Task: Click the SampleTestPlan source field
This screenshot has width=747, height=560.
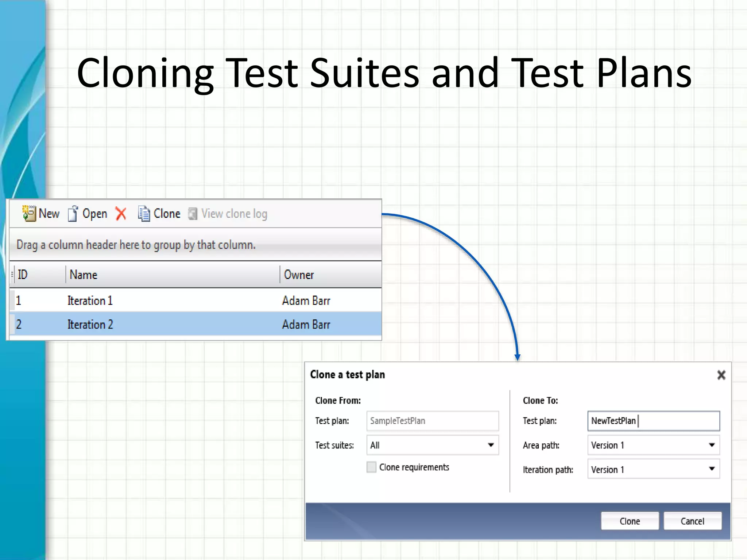Action: click(x=433, y=421)
